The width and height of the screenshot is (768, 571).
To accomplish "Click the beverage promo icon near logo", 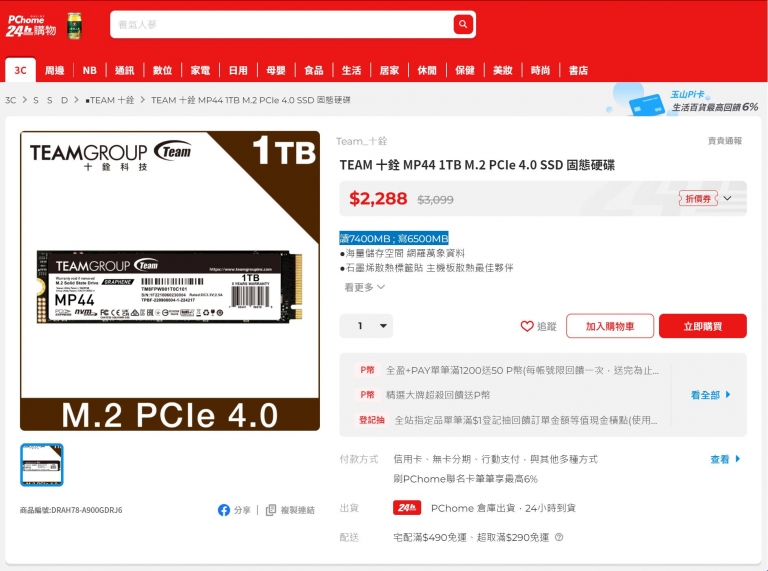I will pos(74,25).
